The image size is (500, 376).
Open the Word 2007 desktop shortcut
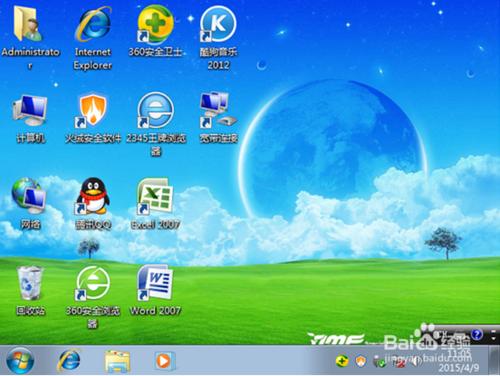(155, 291)
